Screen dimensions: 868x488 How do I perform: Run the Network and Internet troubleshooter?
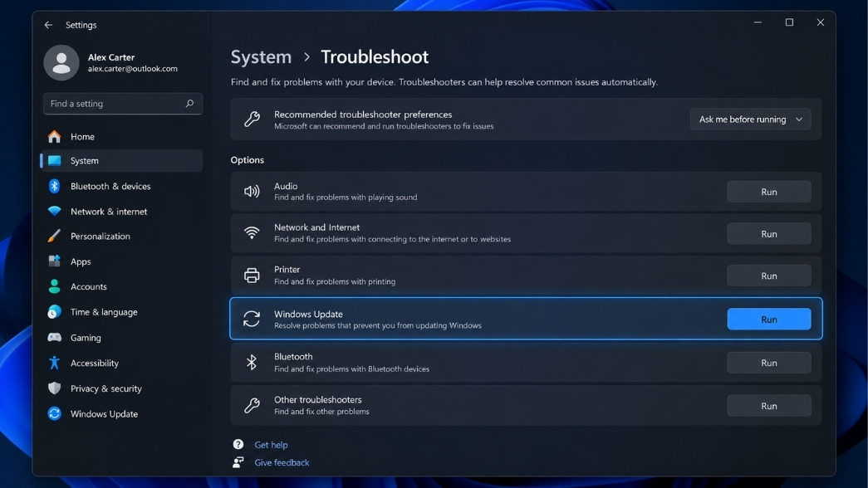(769, 233)
